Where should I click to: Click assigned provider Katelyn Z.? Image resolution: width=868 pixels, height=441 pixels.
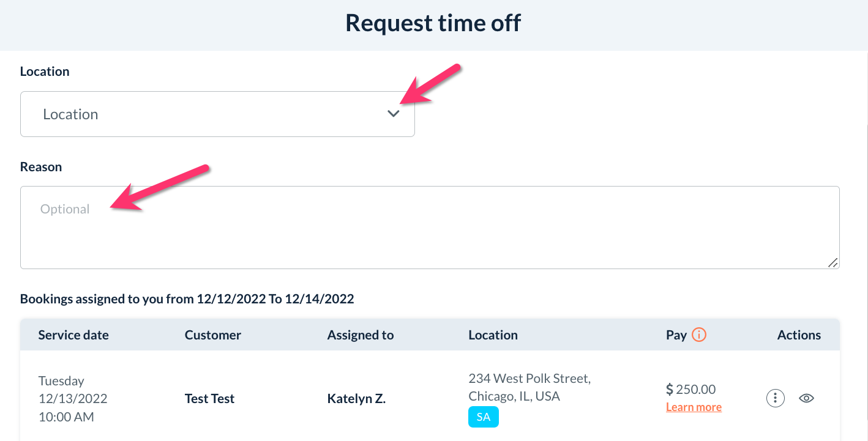(356, 399)
